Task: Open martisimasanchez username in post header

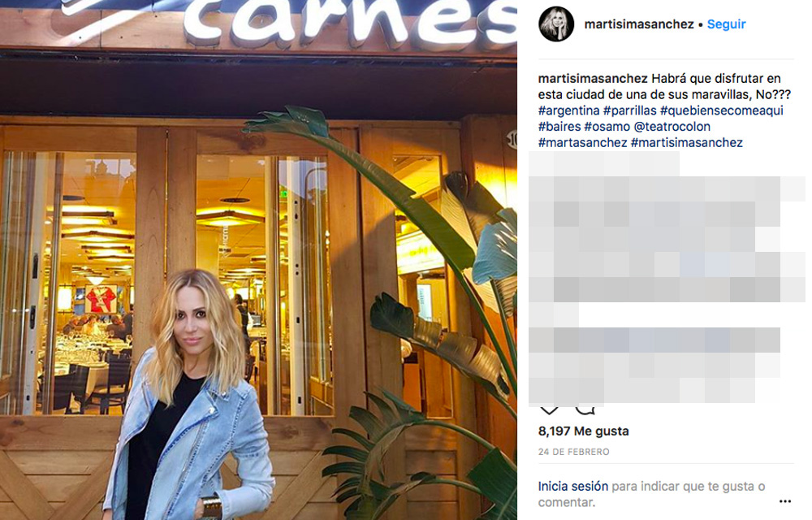Action: click(x=639, y=24)
